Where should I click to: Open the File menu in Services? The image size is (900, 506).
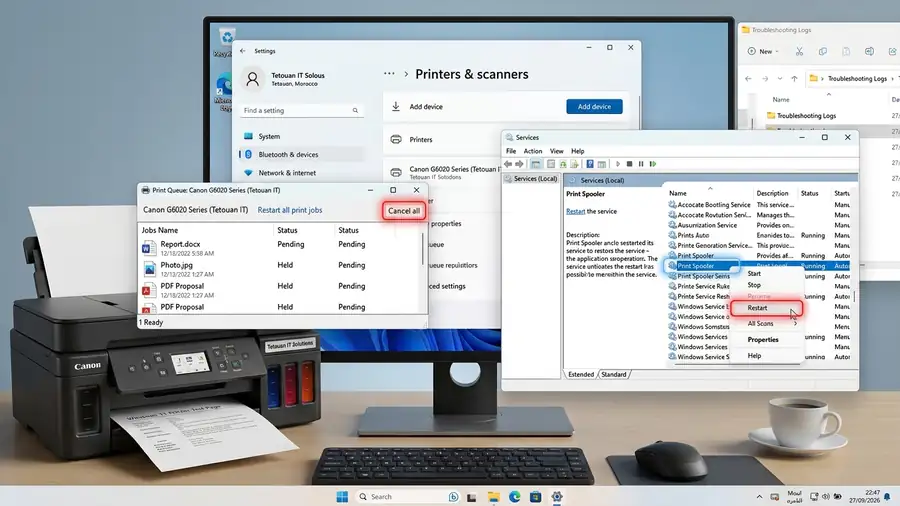(x=511, y=151)
